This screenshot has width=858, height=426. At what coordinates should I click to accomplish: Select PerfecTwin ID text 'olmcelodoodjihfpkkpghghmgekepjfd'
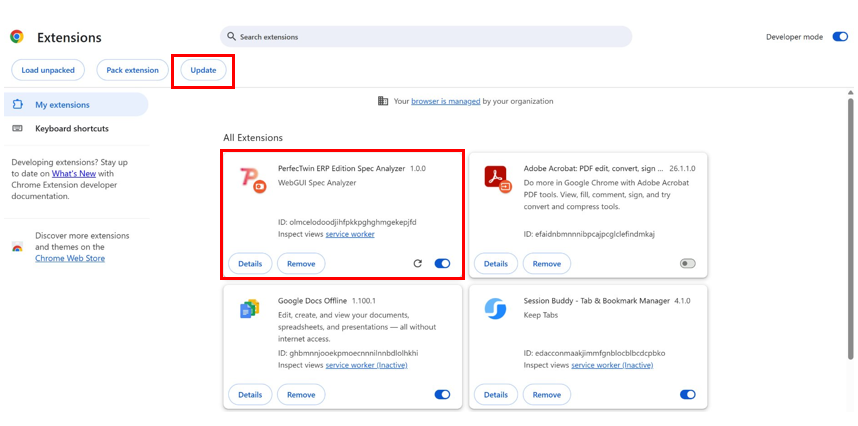352,223
